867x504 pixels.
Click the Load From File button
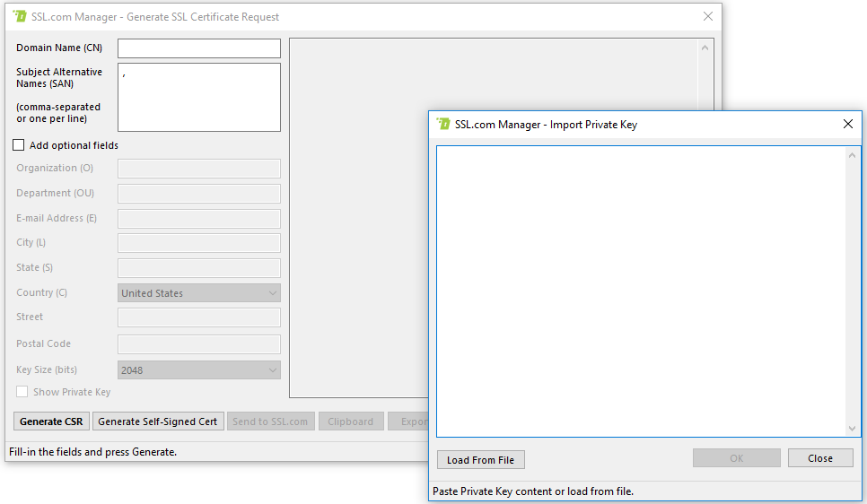pyautogui.click(x=480, y=460)
